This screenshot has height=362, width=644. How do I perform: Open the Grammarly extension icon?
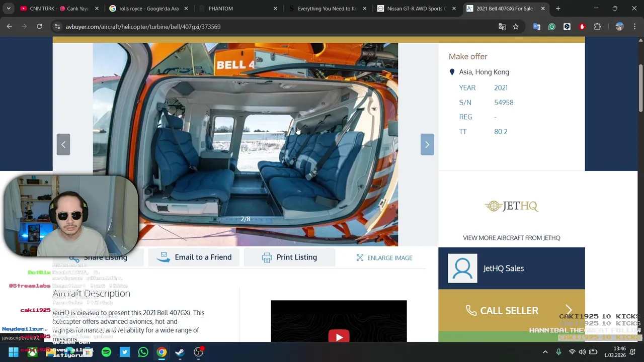(x=552, y=27)
